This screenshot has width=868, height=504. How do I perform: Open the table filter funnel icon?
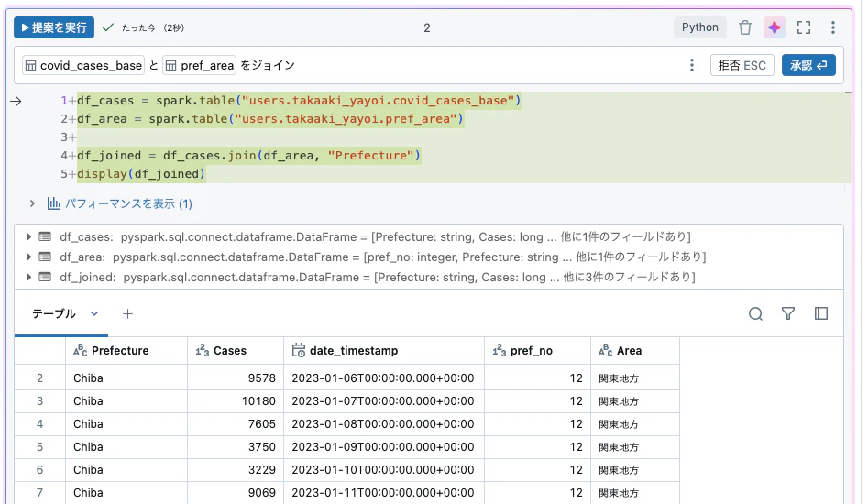pos(788,313)
